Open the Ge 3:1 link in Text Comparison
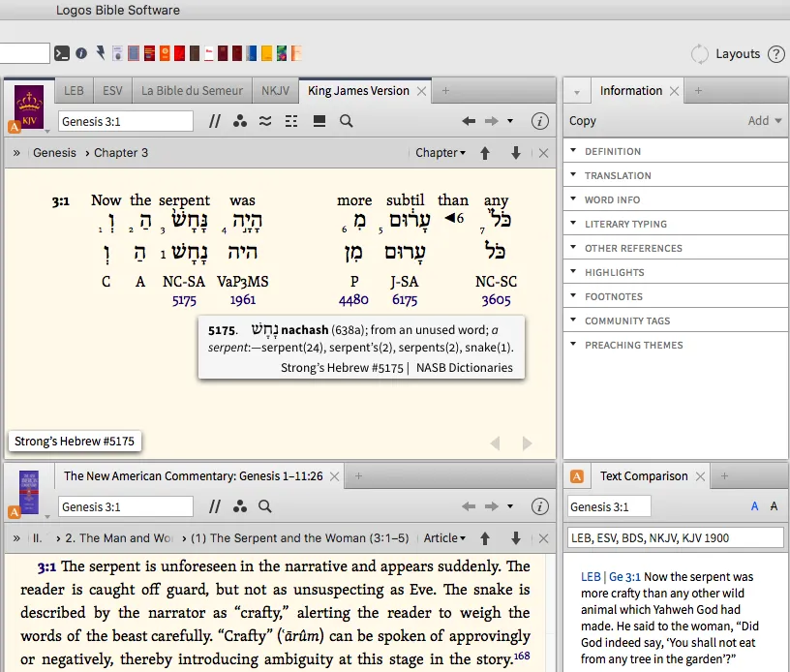 [x=624, y=576]
